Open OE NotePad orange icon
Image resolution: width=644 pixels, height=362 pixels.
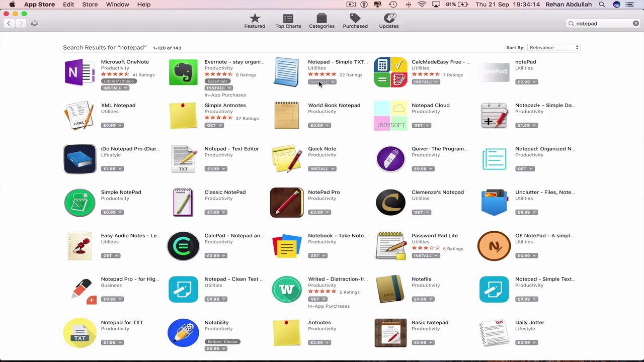pyautogui.click(x=494, y=246)
